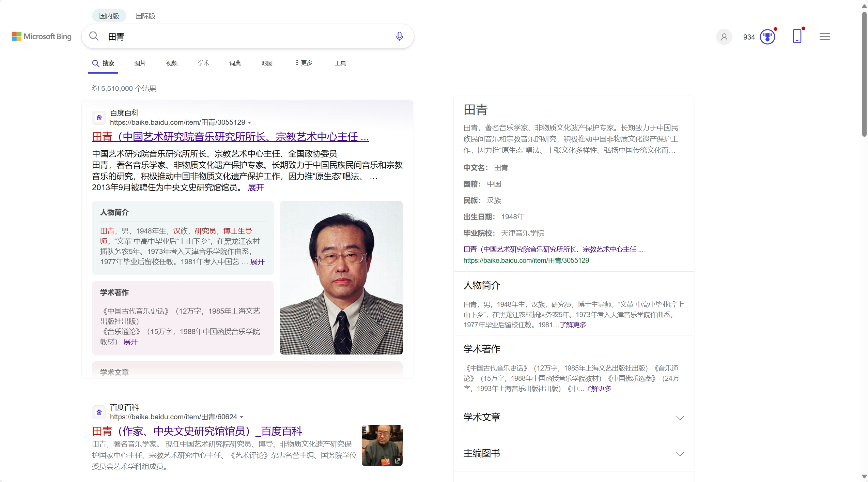Open URL dropdown arrow for item/田青/3055129
This screenshot has width=868, height=482.
tap(250, 123)
